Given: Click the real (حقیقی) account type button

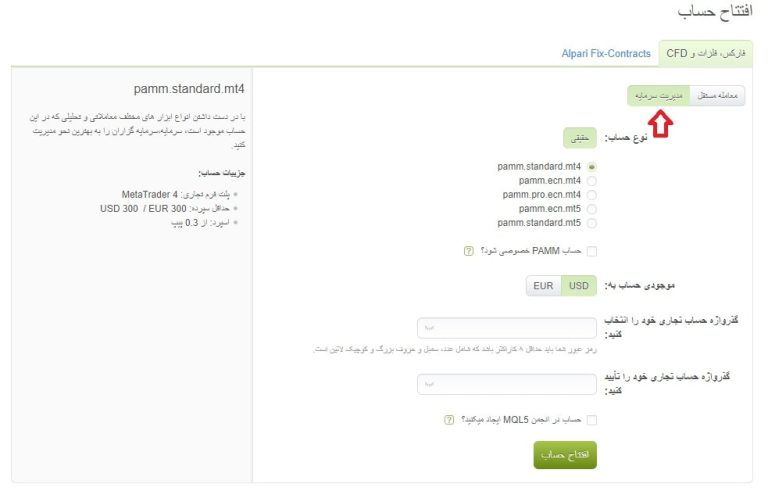Looking at the screenshot, I should [x=580, y=138].
